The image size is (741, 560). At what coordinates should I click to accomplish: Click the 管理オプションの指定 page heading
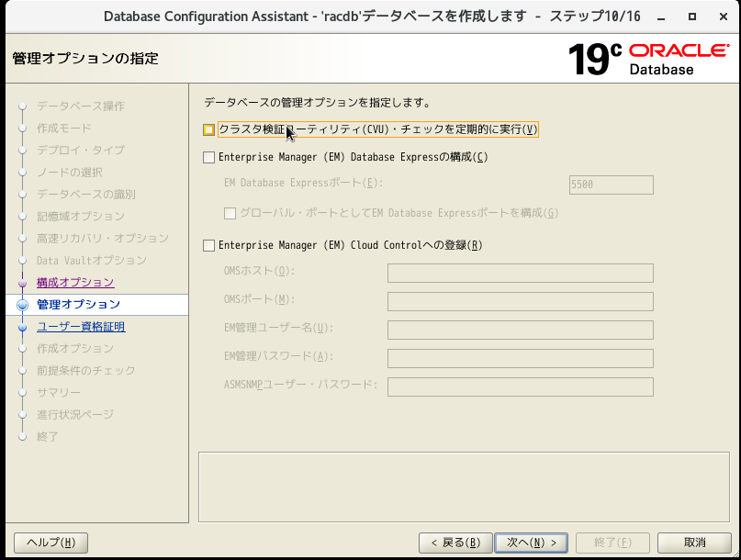(x=85, y=59)
